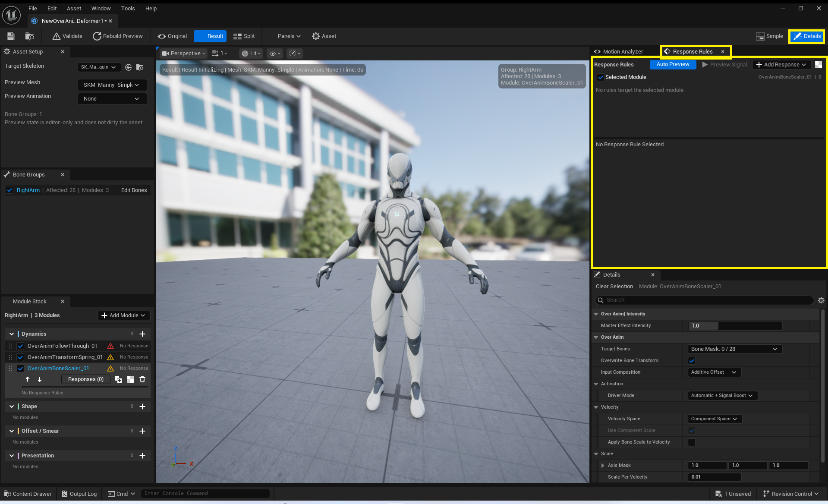This screenshot has width=828, height=504.
Task: Click drag handle of OverAnimTransformSpring_01
Action: [x=10, y=357]
